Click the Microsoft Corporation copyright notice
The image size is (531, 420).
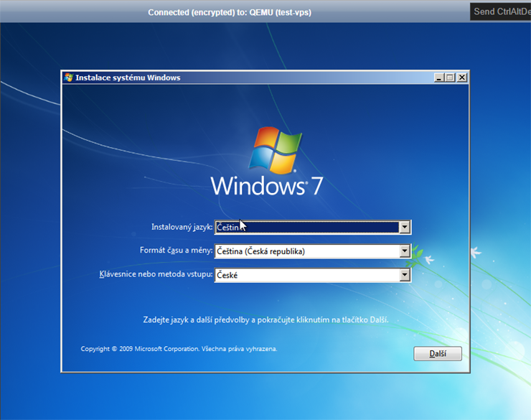coord(179,349)
